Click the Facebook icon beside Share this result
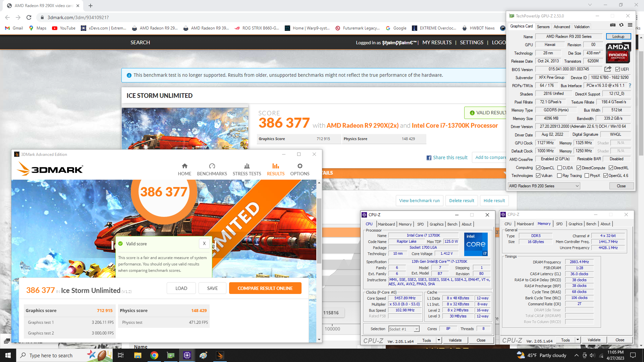 [x=429, y=158]
